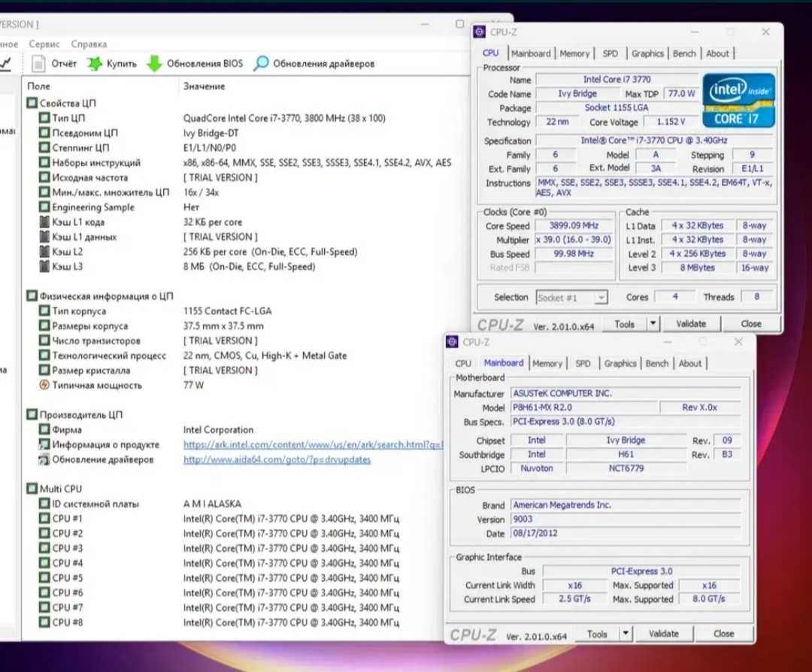Click the Информация о продукте row icon
The width and height of the screenshot is (812, 672).
click(44, 444)
